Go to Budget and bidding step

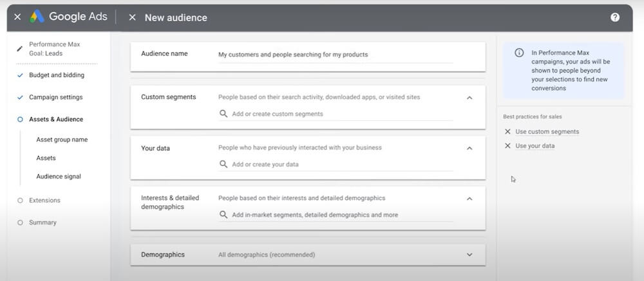coord(57,75)
